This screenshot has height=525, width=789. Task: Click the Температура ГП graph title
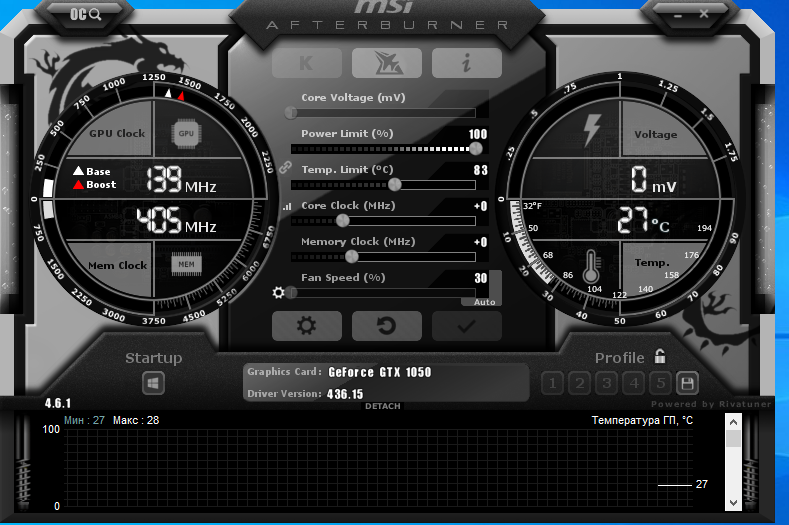[642, 420]
